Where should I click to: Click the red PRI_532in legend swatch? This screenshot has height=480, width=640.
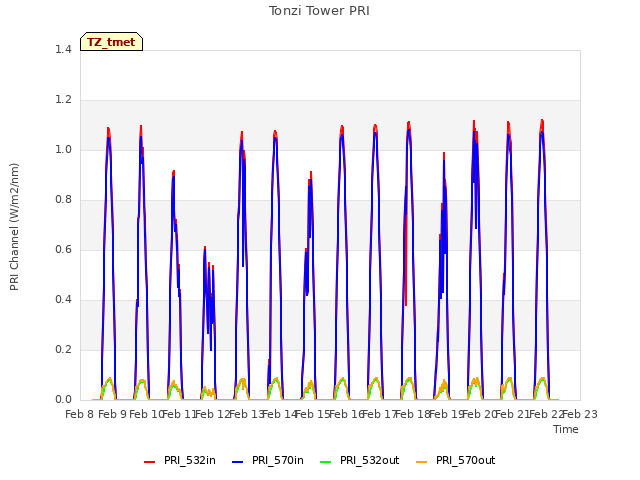pyautogui.click(x=149, y=462)
